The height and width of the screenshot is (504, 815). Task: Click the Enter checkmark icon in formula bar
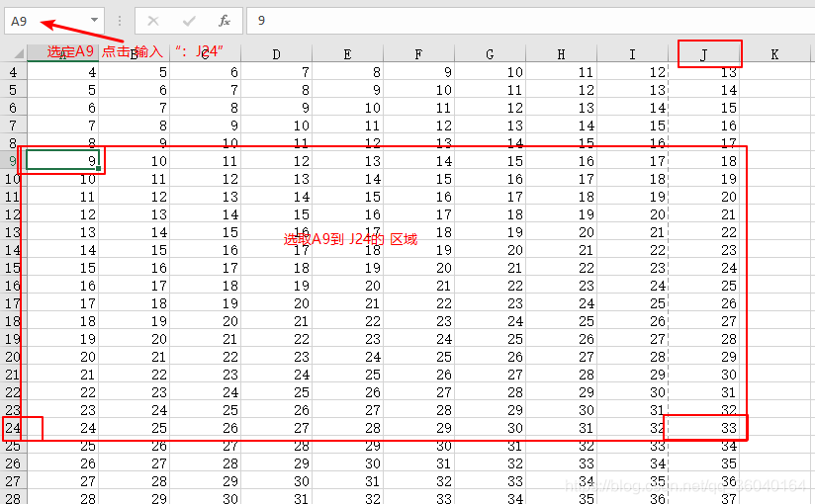coord(189,20)
